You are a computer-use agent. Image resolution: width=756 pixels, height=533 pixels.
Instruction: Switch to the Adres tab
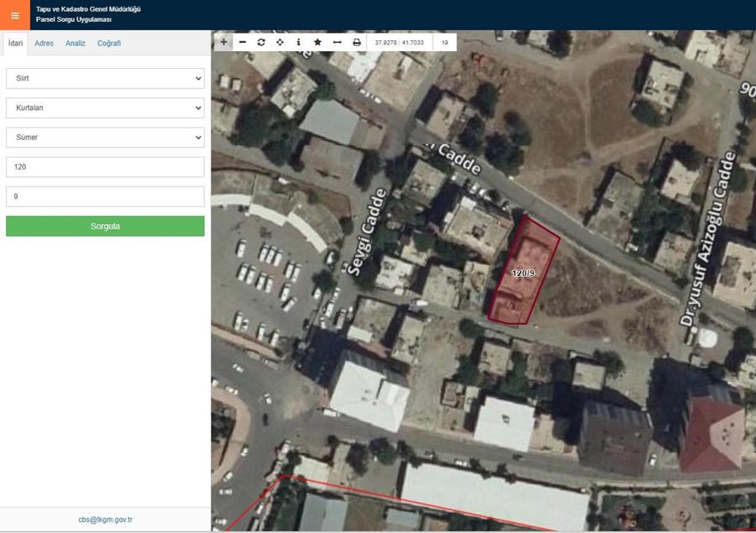pyautogui.click(x=44, y=44)
